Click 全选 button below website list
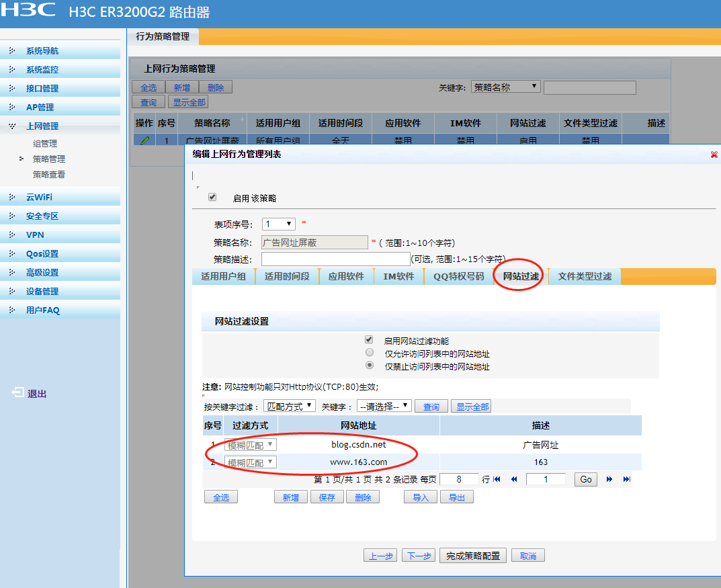Image resolution: width=721 pixels, height=588 pixels. pyautogui.click(x=220, y=497)
